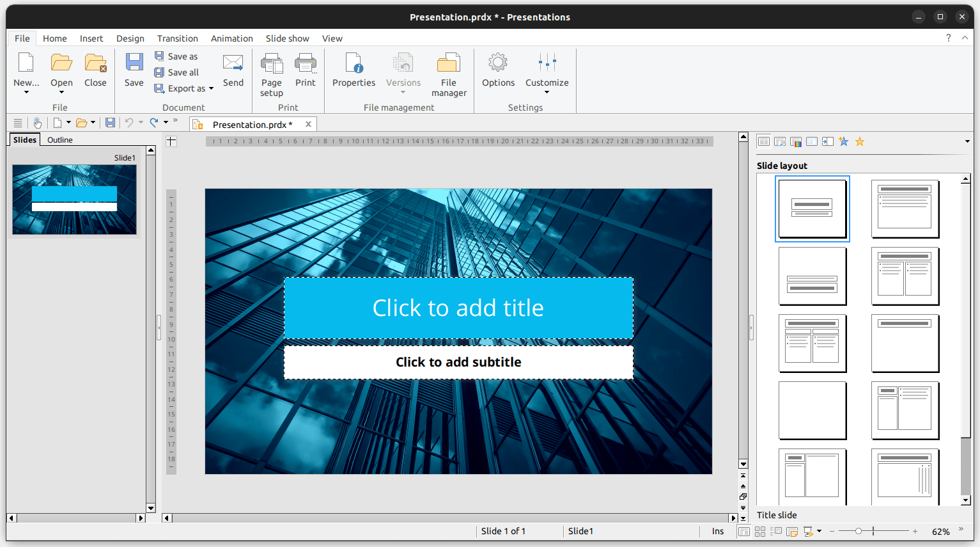The width and height of the screenshot is (980, 547).
Task: Open the color schemes panel on the right sidebar
Action: click(x=796, y=141)
